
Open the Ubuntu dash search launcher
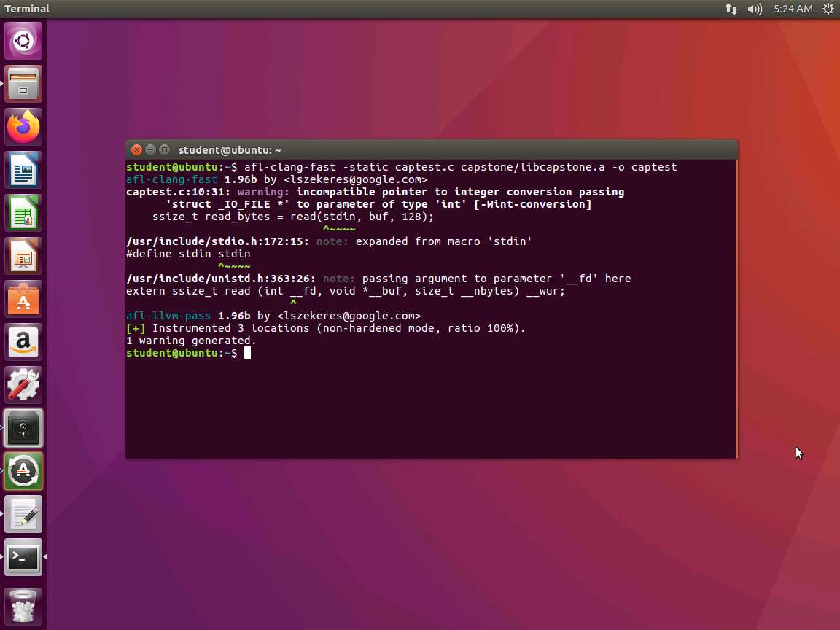pyautogui.click(x=23, y=41)
